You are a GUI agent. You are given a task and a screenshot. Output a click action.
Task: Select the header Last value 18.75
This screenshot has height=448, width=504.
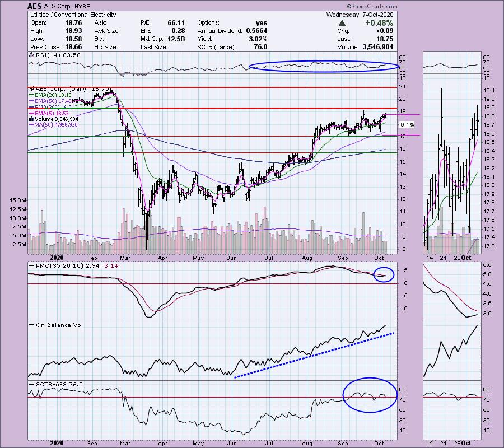point(385,39)
